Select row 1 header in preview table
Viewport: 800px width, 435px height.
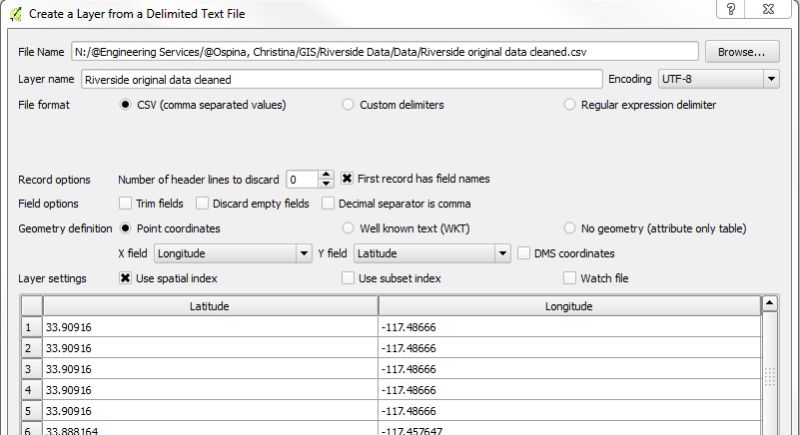[31, 327]
